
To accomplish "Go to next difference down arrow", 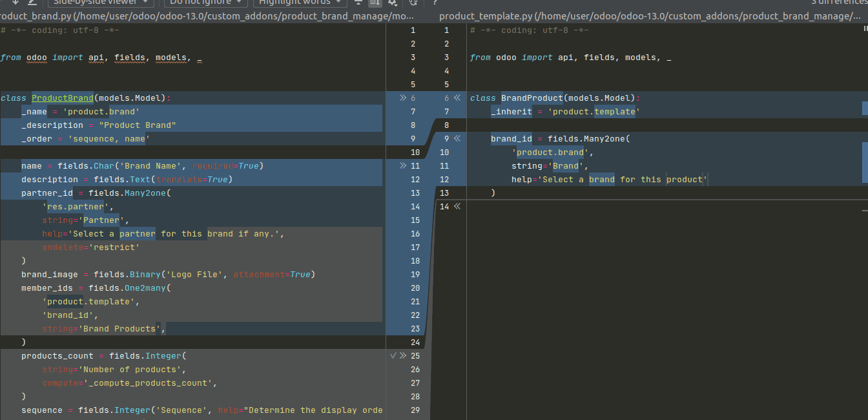I will coord(16,3).
